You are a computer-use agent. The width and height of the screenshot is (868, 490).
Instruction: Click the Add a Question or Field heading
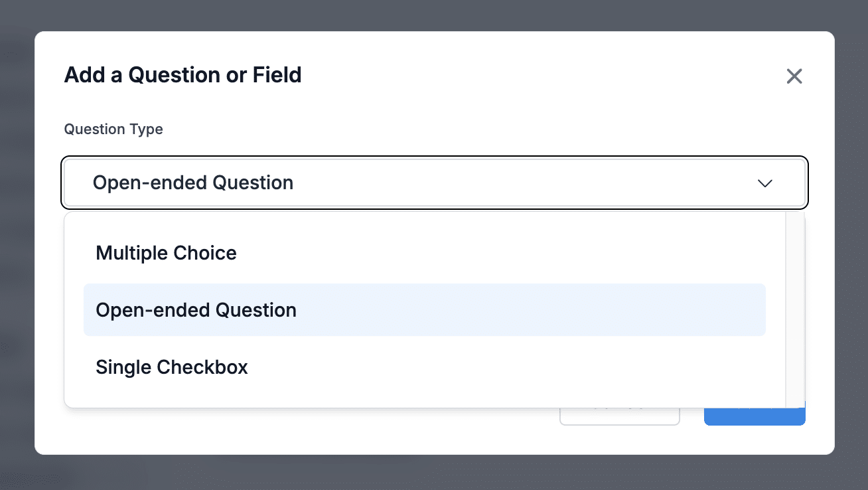click(182, 75)
